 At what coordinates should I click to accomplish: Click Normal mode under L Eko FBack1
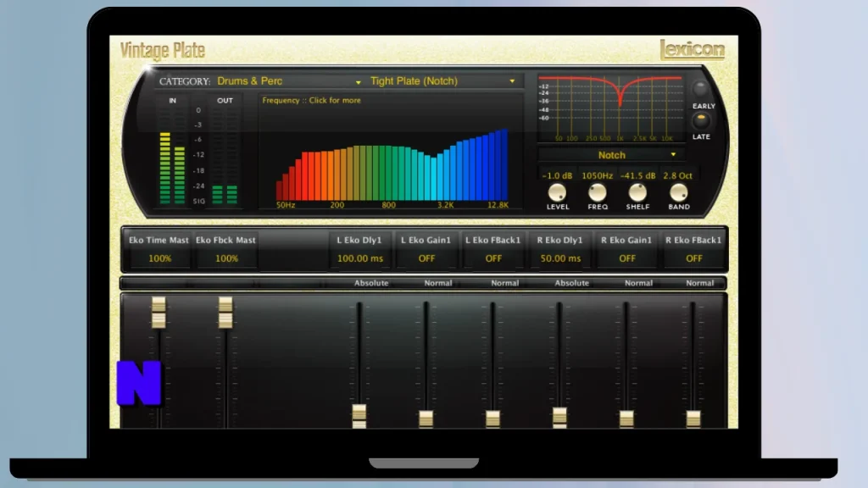point(505,283)
